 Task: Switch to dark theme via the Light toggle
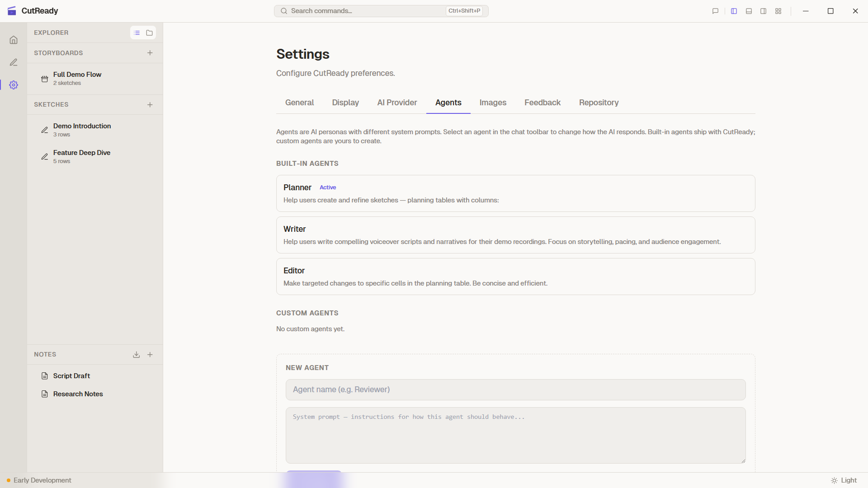(x=844, y=480)
